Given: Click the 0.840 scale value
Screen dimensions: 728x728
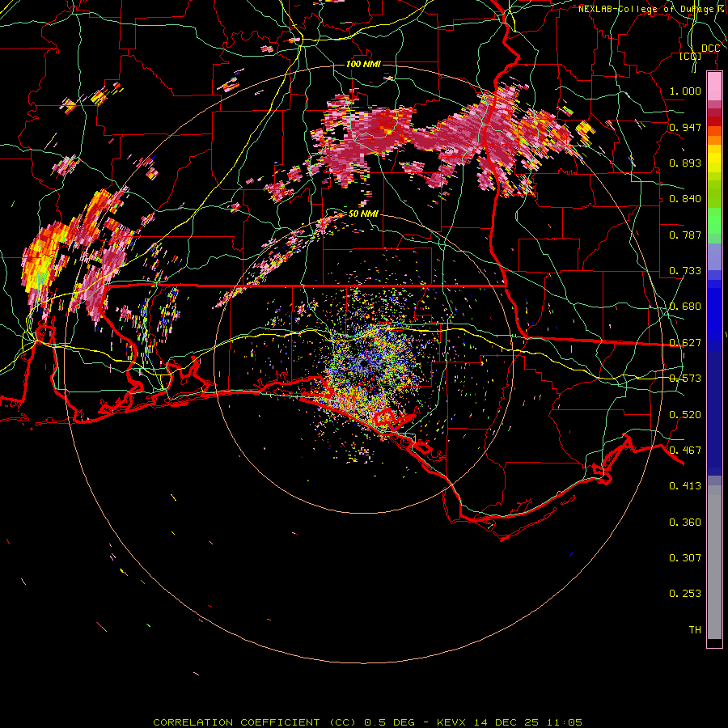Looking at the screenshot, I should click(685, 199).
